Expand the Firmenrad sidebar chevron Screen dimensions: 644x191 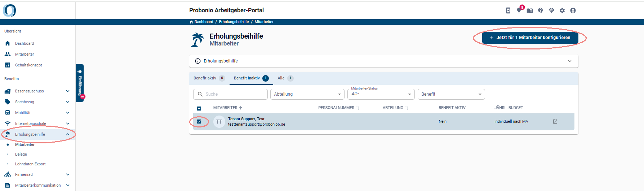[68, 174]
